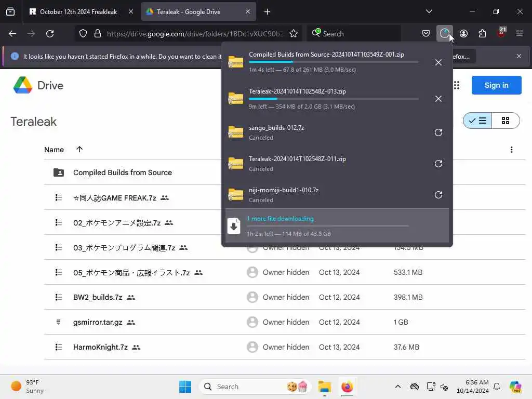
Task: Click the site security padlock icon
Action: point(98,33)
